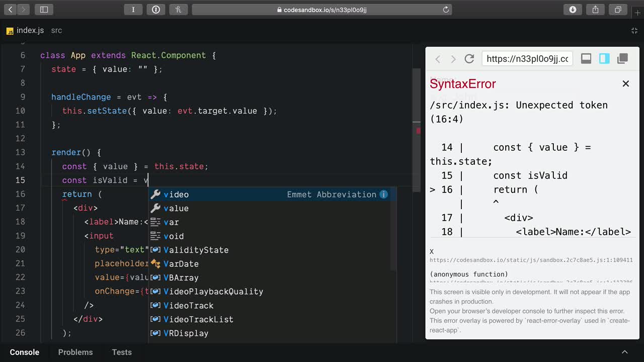Click the Safari share icon
This screenshot has width=644, height=362.
(595, 10)
